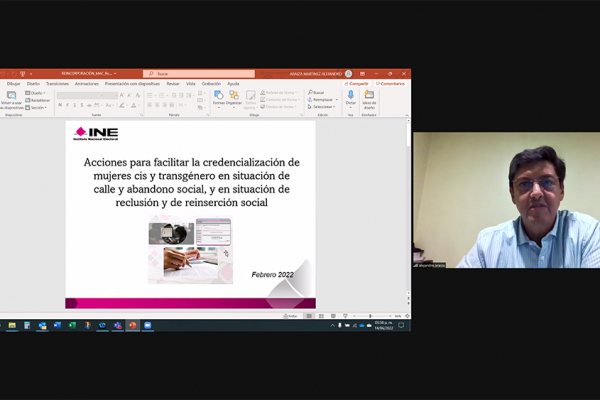Toggle center text alignment
The width and height of the screenshot is (600, 400).
pyautogui.click(x=157, y=105)
